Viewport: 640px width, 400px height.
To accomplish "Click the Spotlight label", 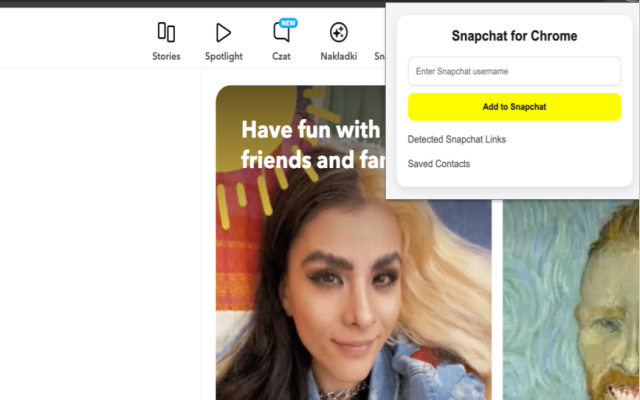I will pyautogui.click(x=224, y=56).
